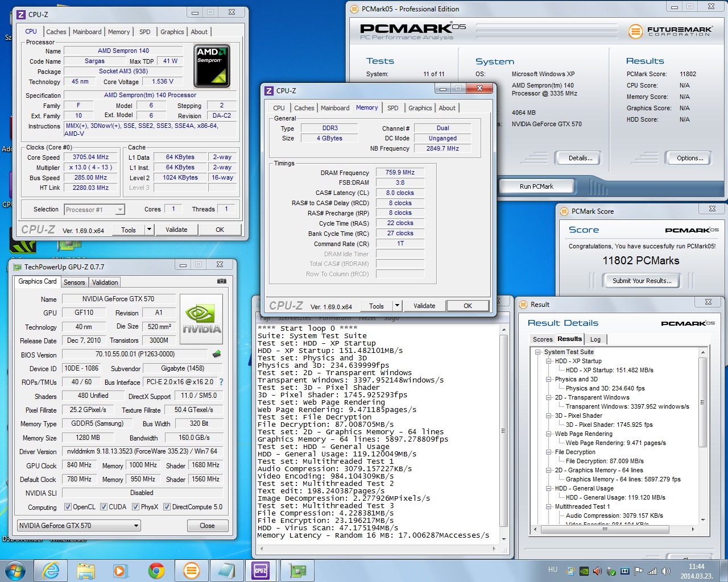Viewport: 728px width, 582px height.
Task: Click GPU-Z title bar icon
Action: click(x=17, y=267)
